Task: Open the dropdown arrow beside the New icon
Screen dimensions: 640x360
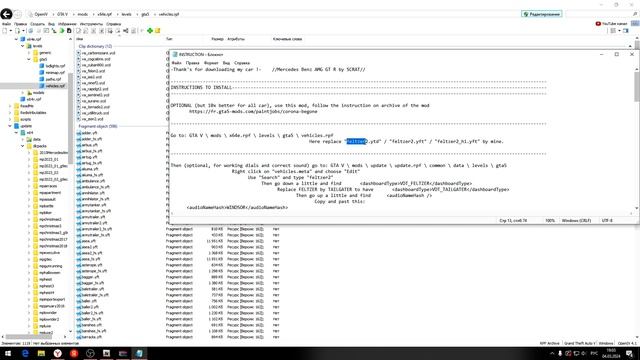Action: pyautogui.click(x=10, y=31)
